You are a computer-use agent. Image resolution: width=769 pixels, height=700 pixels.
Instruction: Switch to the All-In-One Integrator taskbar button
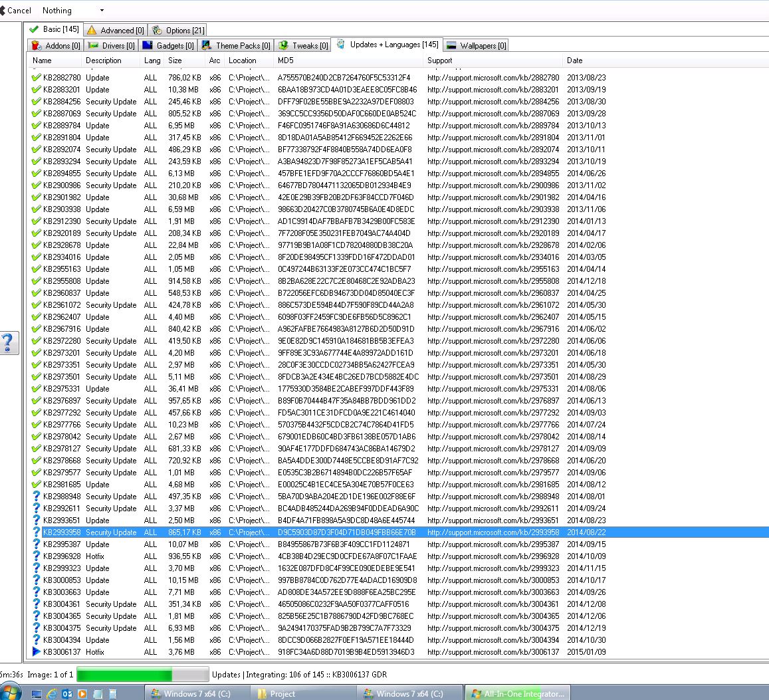tap(517, 693)
